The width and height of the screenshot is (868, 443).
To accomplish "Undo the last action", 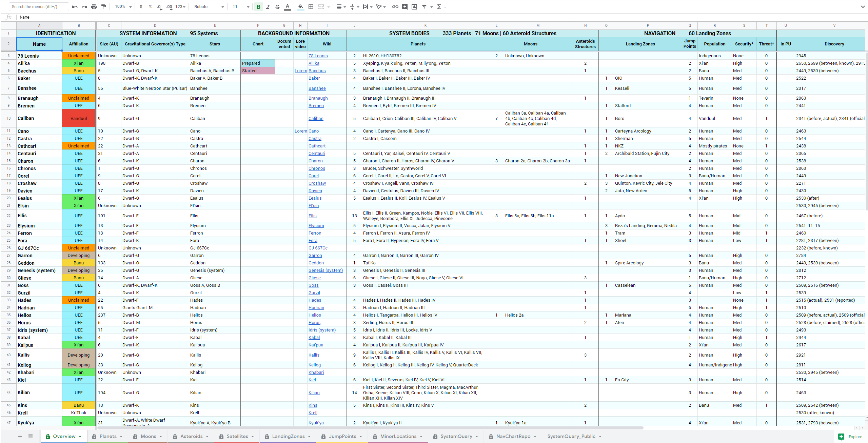I will (x=75, y=6).
